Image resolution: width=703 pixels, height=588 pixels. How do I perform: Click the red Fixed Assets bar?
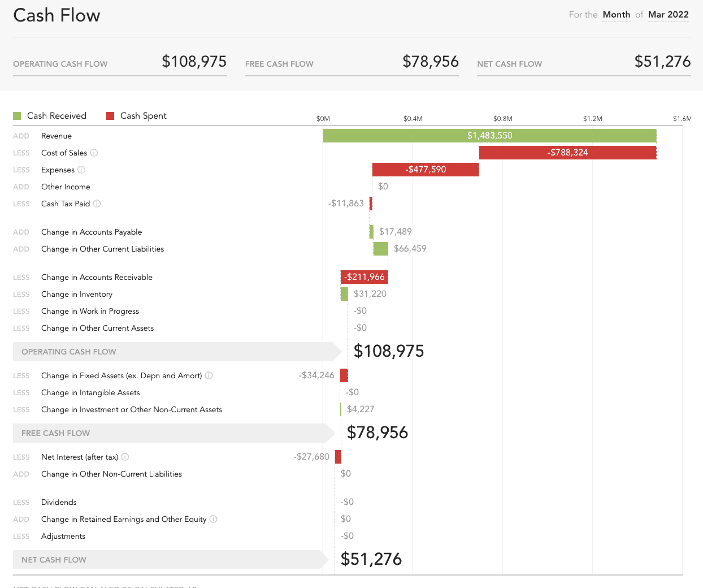[344, 375]
